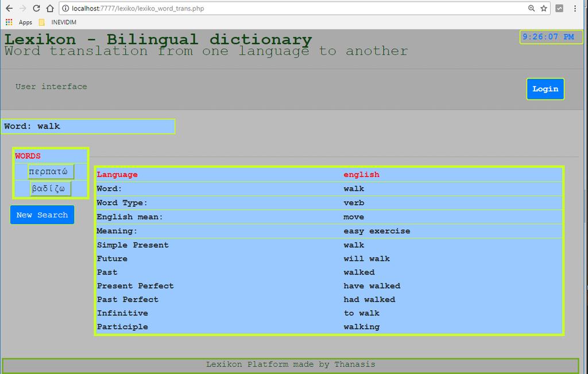The height and width of the screenshot is (374, 588).
Task: Start a New Search
Action: pos(42,214)
